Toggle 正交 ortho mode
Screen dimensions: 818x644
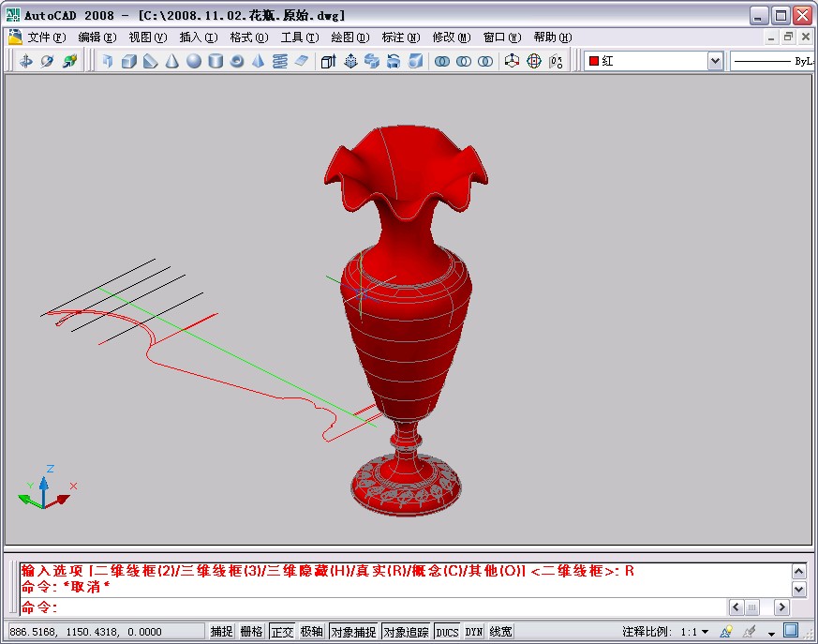tap(282, 632)
